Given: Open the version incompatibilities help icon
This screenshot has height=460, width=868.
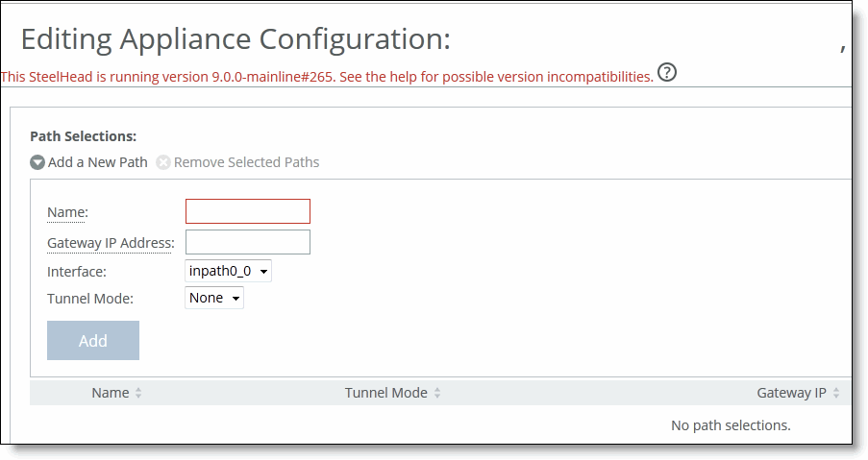Looking at the screenshot, I should [x=667, y=72].
